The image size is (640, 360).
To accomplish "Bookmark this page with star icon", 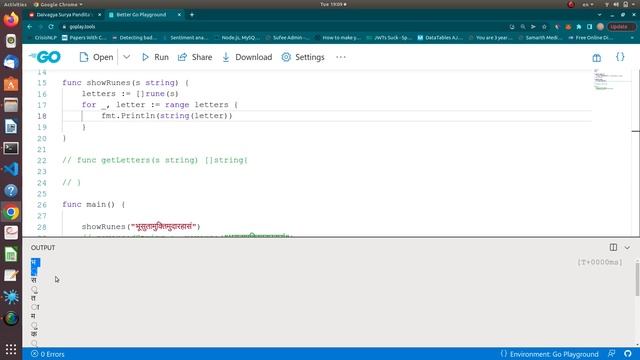I will point(544,27).
